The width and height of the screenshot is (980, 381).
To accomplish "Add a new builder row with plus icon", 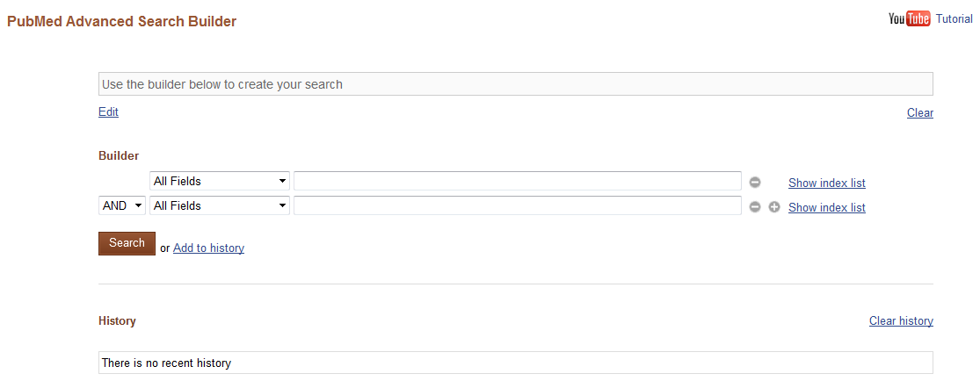I will [x=774, y=207].
